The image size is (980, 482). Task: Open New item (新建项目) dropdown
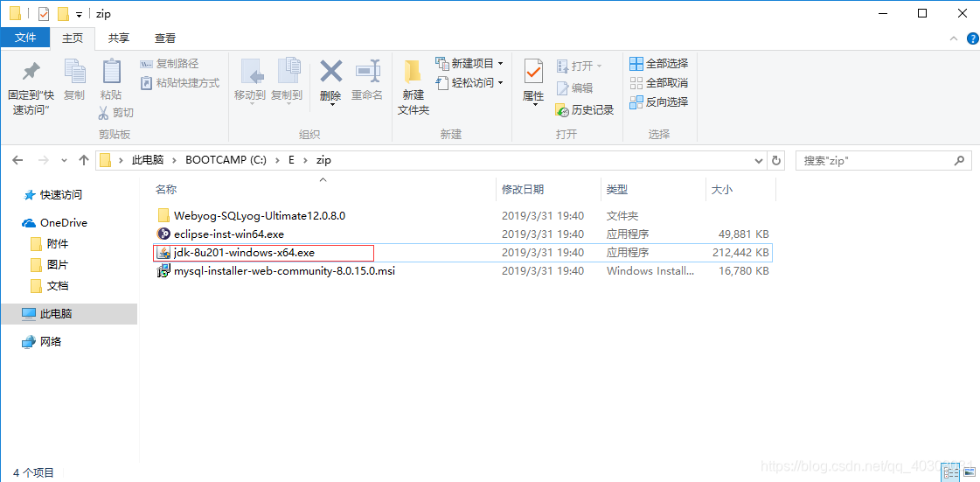469,64
